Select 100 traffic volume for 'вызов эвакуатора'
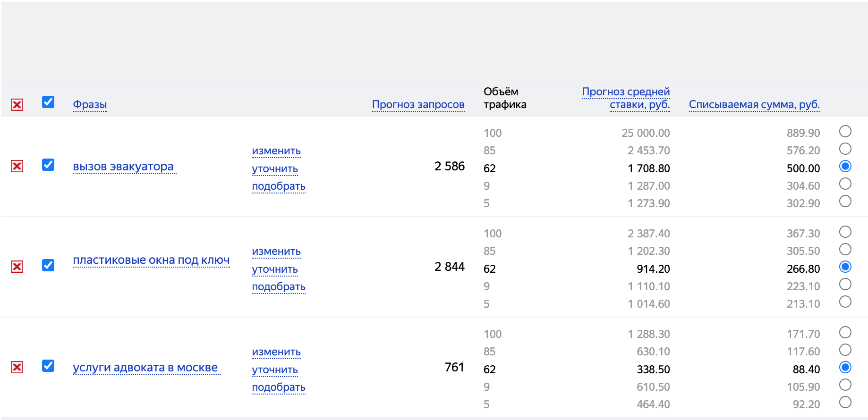868x420 pixels. point(845,131)
